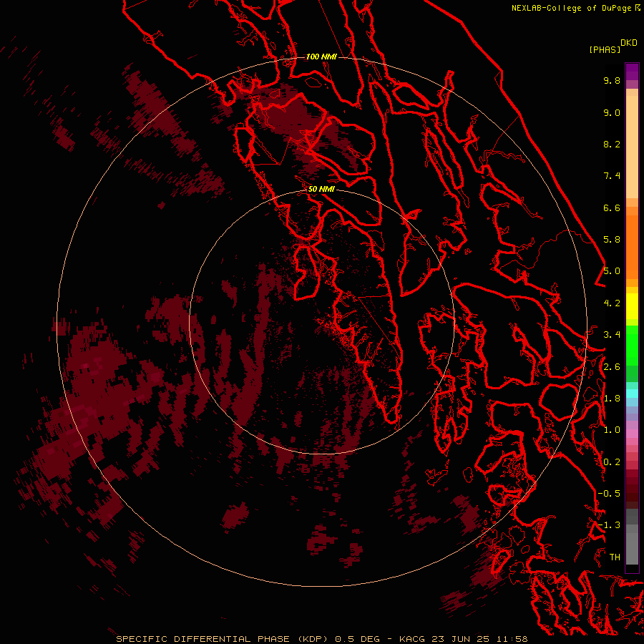This screenshot has width=644, height=644.
Task: Click the 6.6 scale value
Action: (612, 208)
